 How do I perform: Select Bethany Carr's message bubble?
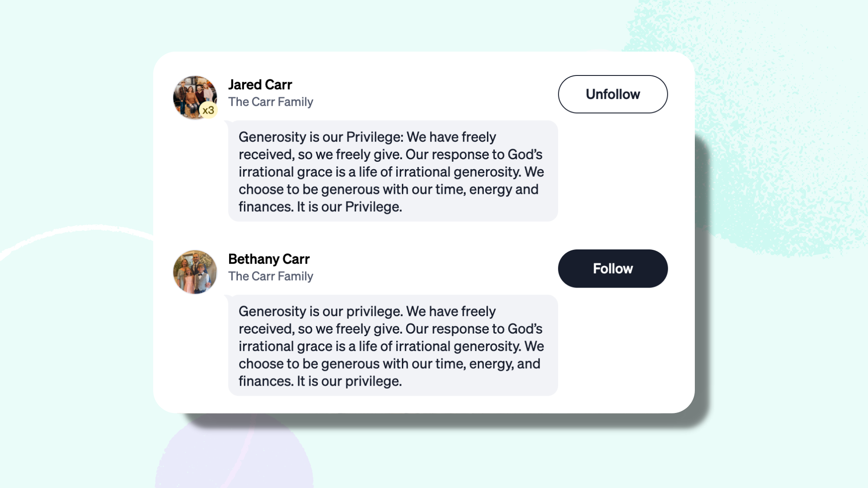point(393,346)
